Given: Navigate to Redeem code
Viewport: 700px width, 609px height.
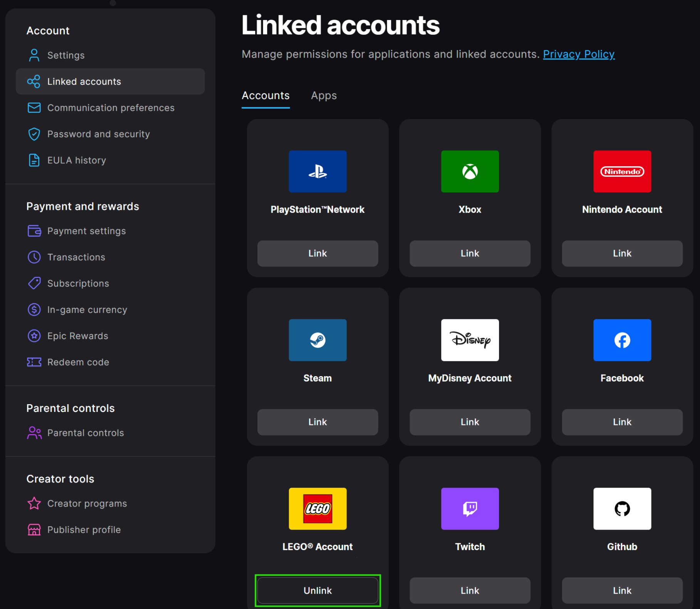Looking at the screenshot, I should coord(78,362).
